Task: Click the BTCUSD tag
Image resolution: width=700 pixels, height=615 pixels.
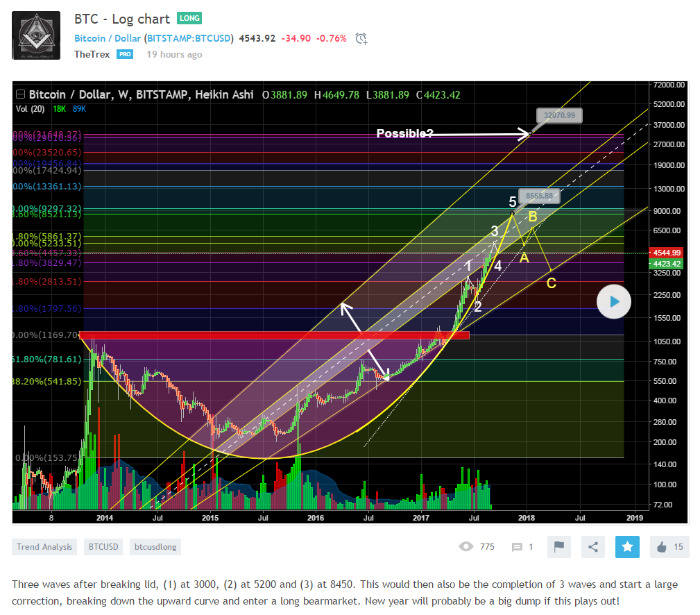Action: 103,547
